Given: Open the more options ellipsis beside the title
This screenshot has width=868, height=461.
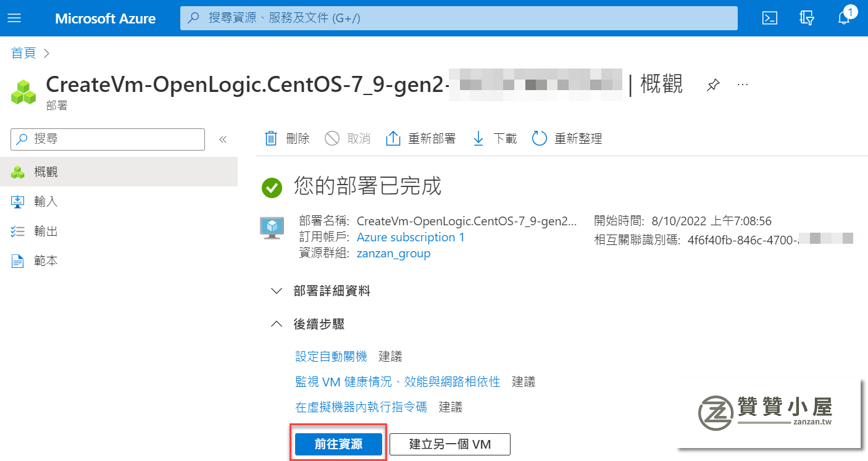Looking at the screenshot, I should [x=743, y=85].
